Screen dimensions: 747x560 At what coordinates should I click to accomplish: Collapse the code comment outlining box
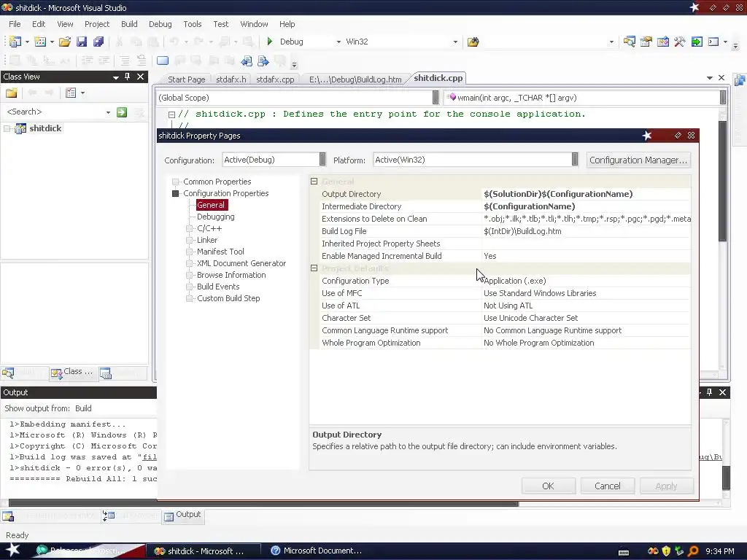pos(171,114)
